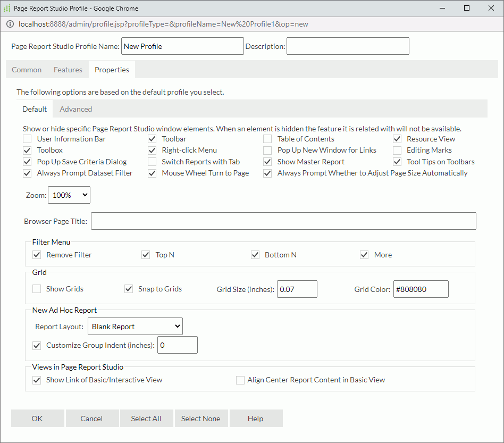
Task: Click the Select None button
Action: coord(201,418)
